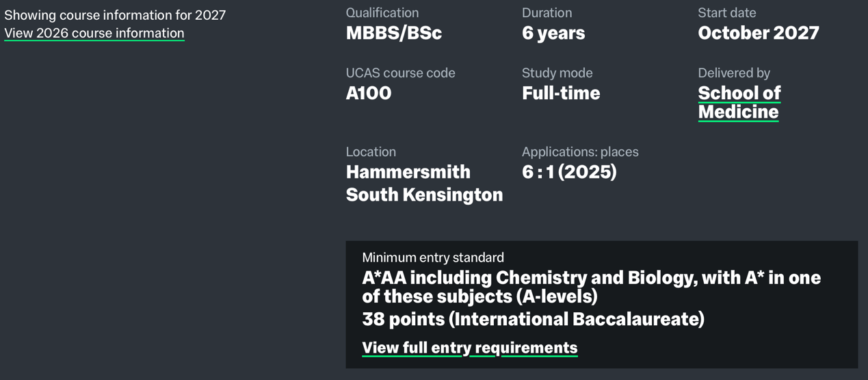Select the 38 points International Baccalaureate line
Viewport: 868px width, 380px height.
(533, 319)
